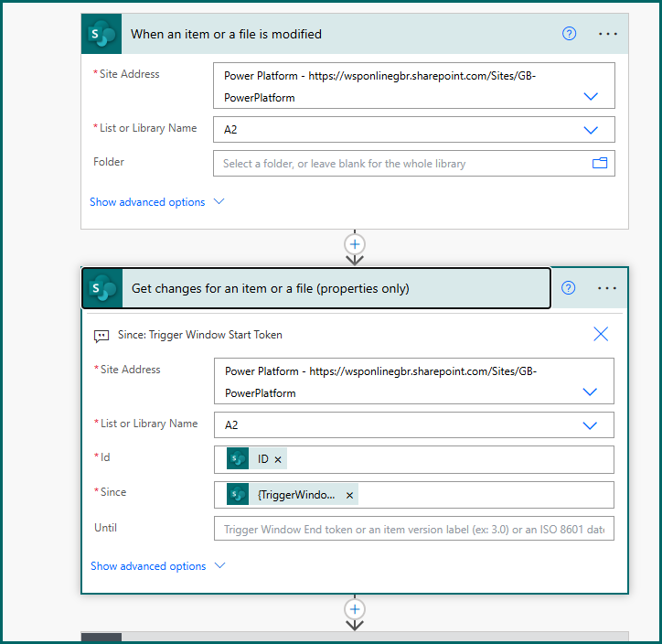Dismiss the Since Trigger Window tip

[x=601, y=334]
